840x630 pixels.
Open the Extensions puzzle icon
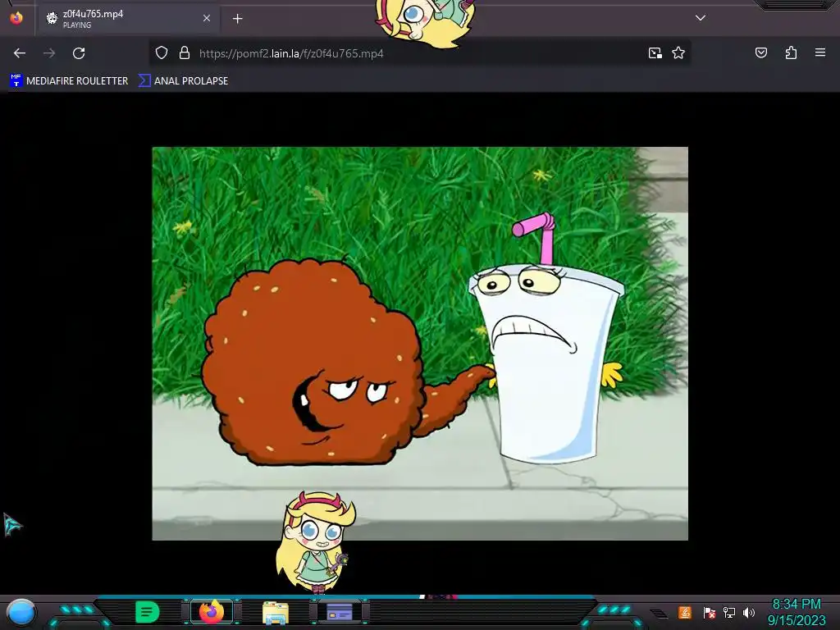pos(791,53)
